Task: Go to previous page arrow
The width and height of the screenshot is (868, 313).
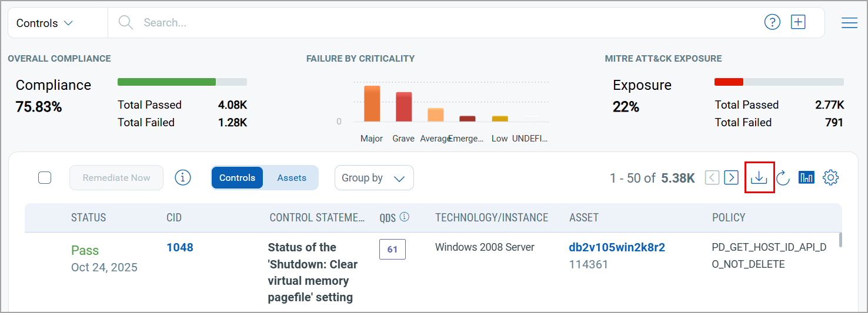Action: [712, 177]
